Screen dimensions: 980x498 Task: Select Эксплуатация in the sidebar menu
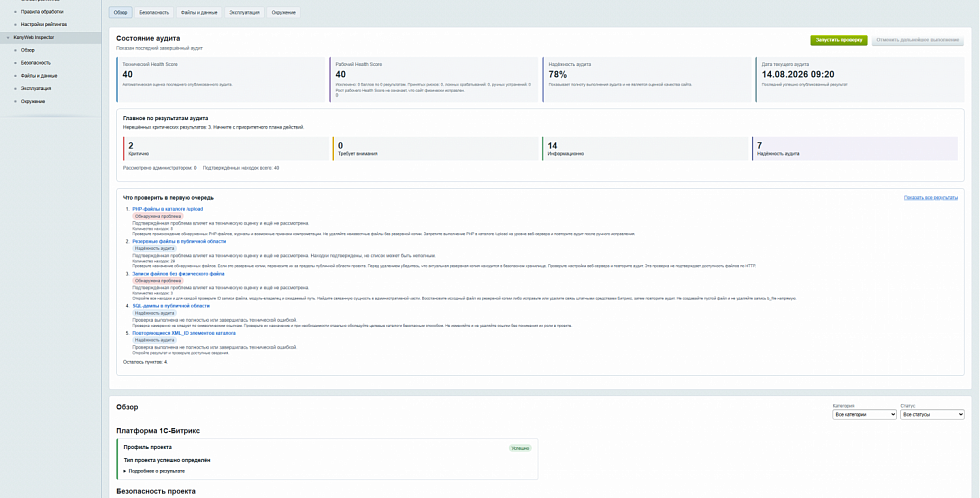point(36,89)
